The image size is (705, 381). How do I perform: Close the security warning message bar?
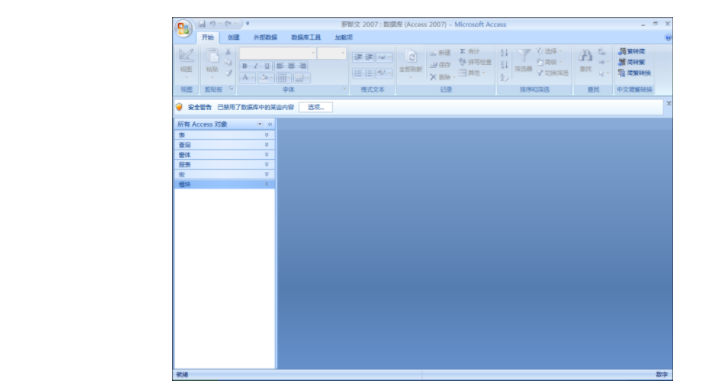click(669, 103)
